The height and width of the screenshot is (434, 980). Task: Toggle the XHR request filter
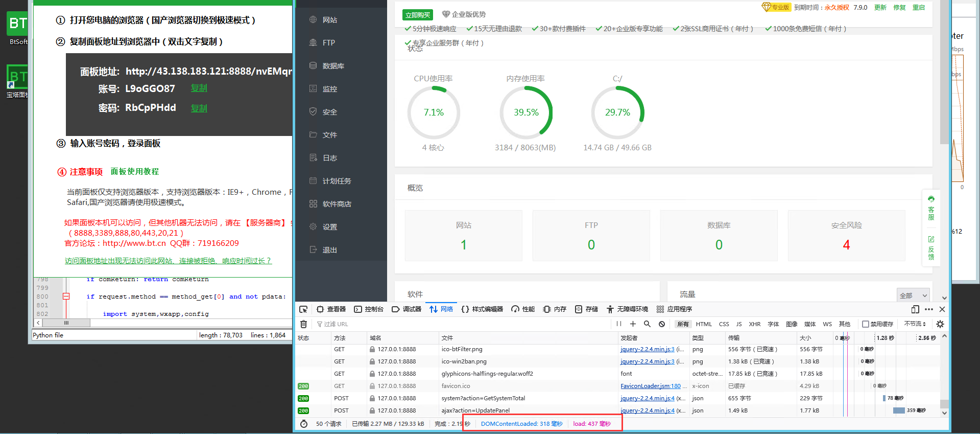point(755,324)
